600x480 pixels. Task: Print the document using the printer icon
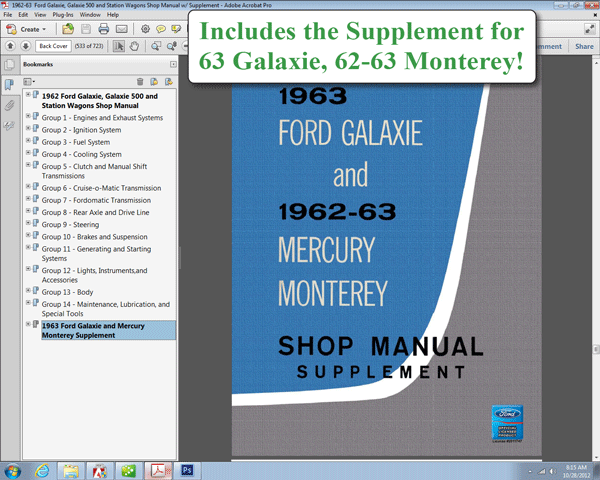tap(103, 29)
